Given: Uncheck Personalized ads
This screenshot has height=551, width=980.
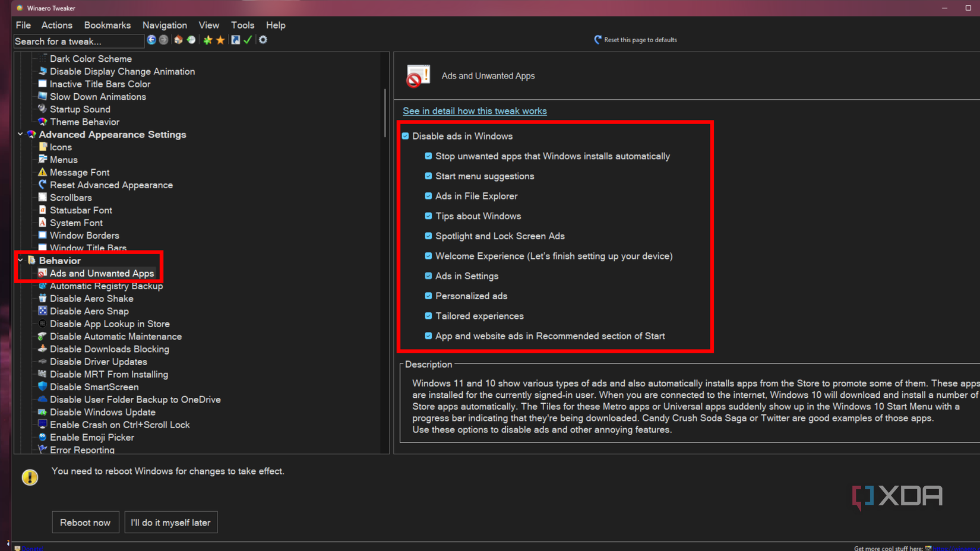Looking at the screenshot, I should pyautogui.click(x=428, y=296).
